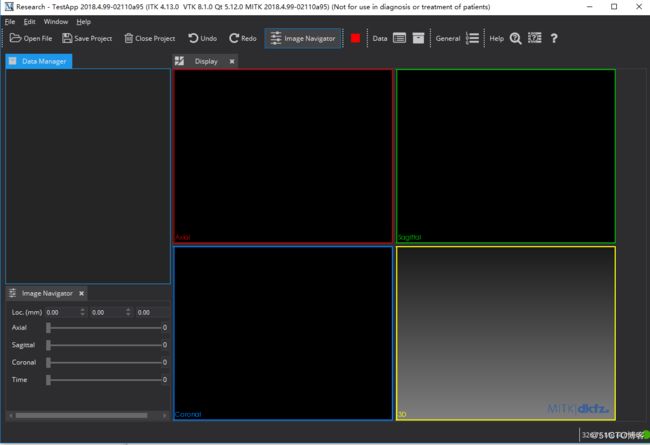Click the red square toolbar icon
The image size is (650, 445).
point(355,38)
